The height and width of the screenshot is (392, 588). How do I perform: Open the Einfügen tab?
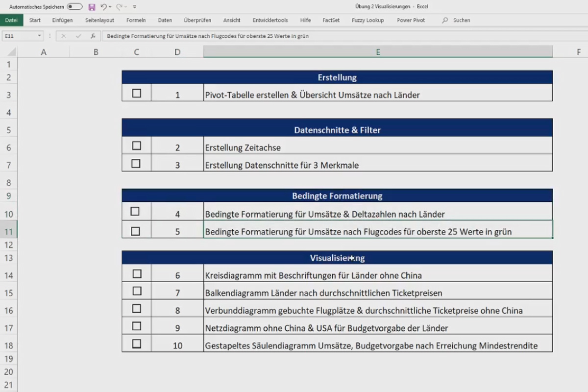[x=62, y=20]
